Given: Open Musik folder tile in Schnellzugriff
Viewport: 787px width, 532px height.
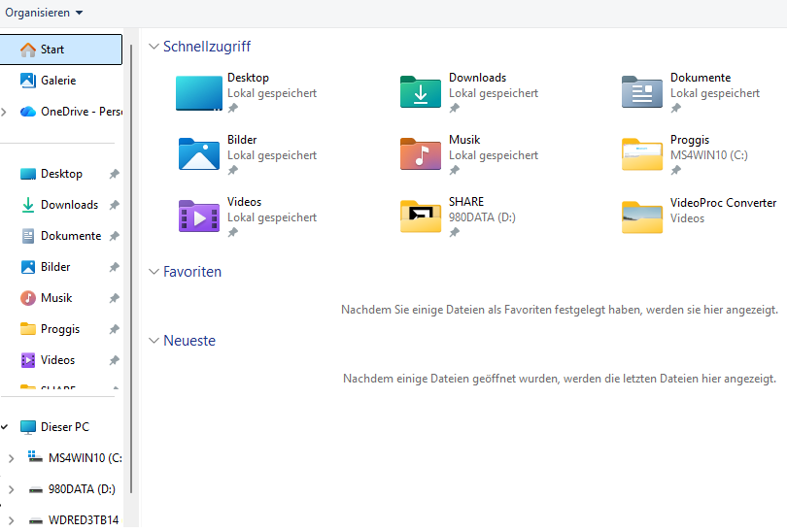Looking at the screenshot, I should 469,155.
